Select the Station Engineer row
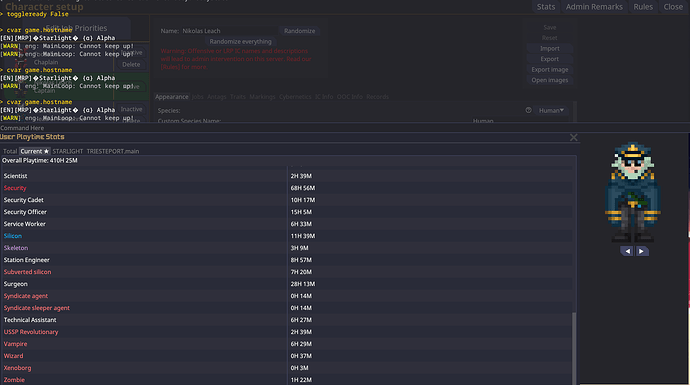The width and height of the screenshot is (690, 385). [287, 260]
